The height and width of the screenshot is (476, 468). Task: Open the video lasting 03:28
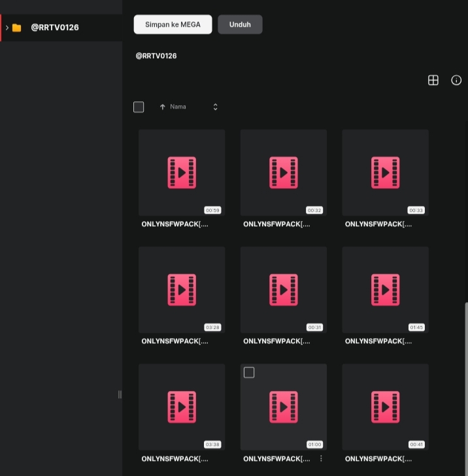click(x=182, y=290)
